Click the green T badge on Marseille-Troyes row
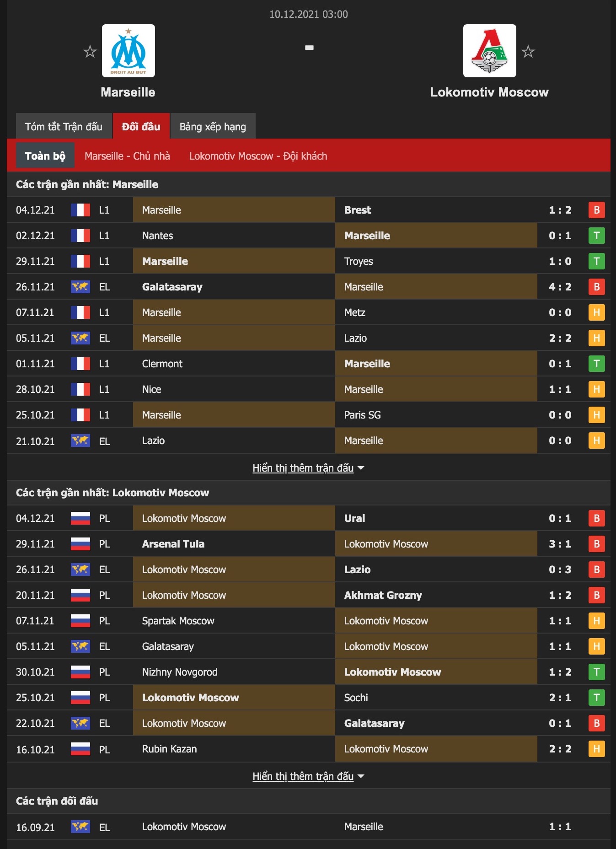The image size is (616, 849). (x=596, y=261)
